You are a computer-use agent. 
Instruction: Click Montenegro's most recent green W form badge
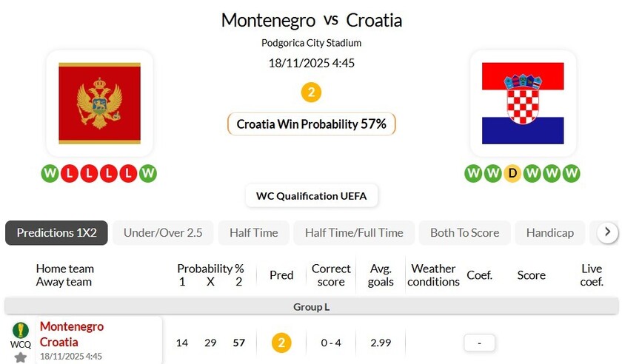(148, 173)
